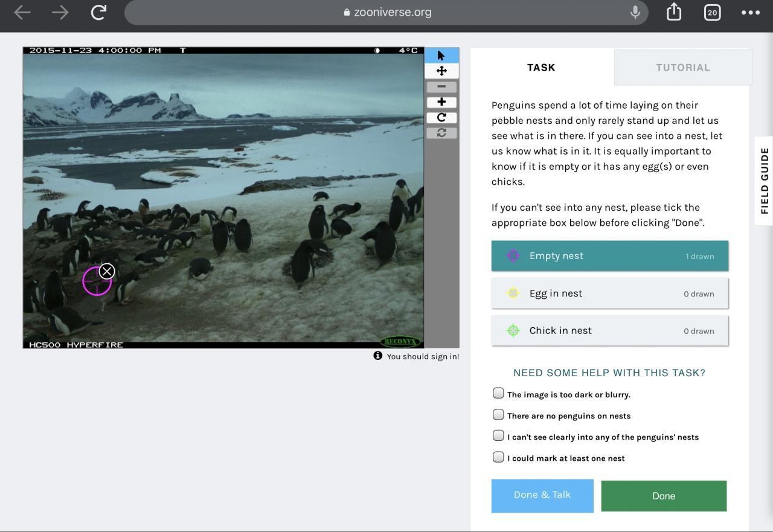Open the browser three-dot menu
Viewport: 773px width, 532px height.
click(751, 12)
